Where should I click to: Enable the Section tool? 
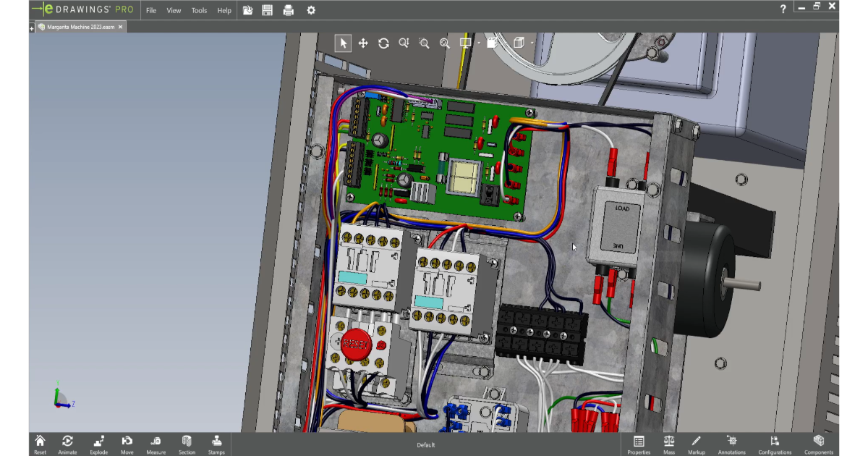coord(186,443)
